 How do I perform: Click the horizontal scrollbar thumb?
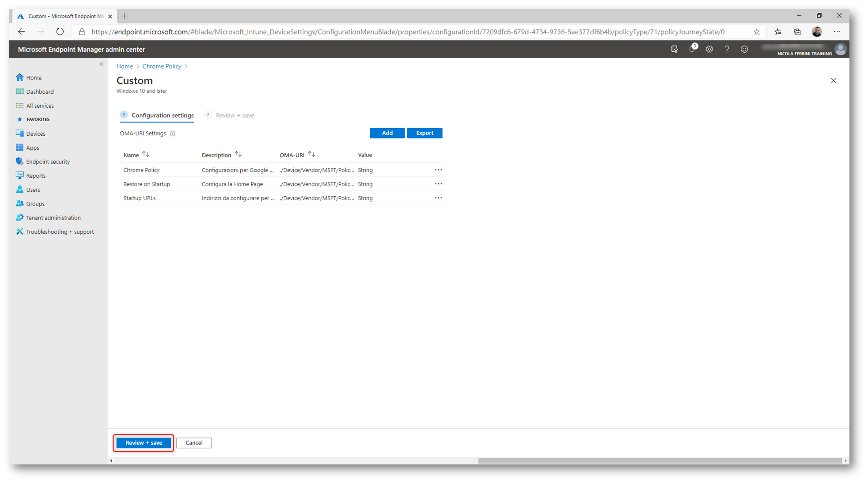(660, 460)
